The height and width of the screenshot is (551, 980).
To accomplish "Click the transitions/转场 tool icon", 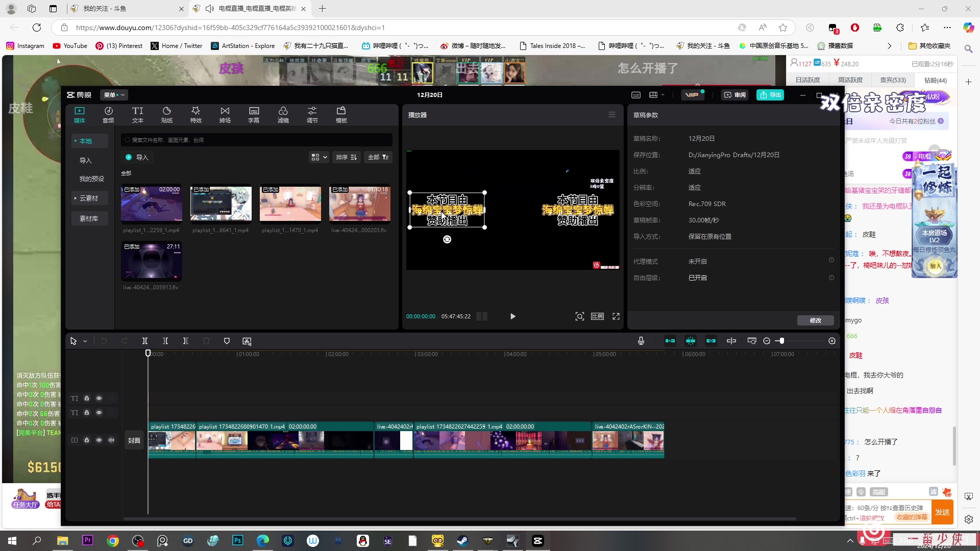I will [x=224, y=114].
